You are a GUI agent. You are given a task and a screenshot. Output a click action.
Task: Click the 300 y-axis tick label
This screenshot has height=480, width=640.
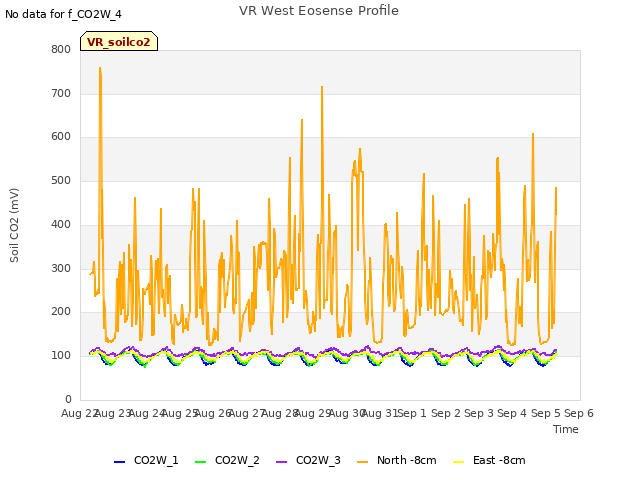tap(61, 269)
